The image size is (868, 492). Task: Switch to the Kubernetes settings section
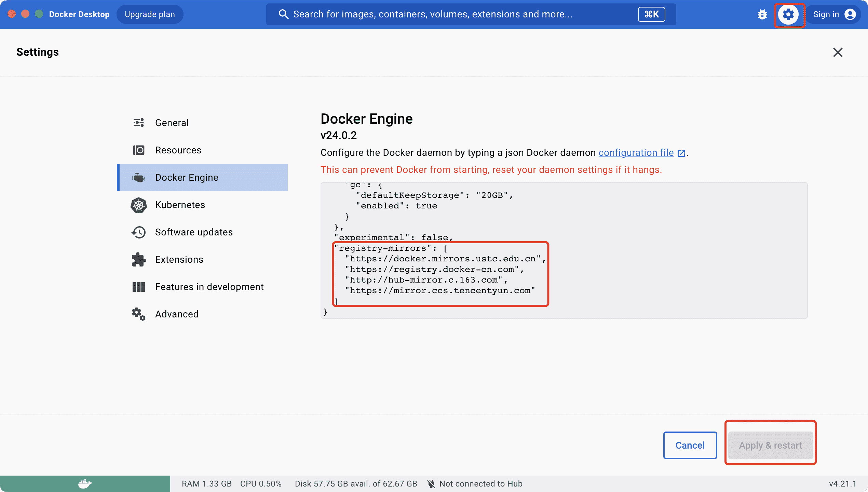(202, 205)
